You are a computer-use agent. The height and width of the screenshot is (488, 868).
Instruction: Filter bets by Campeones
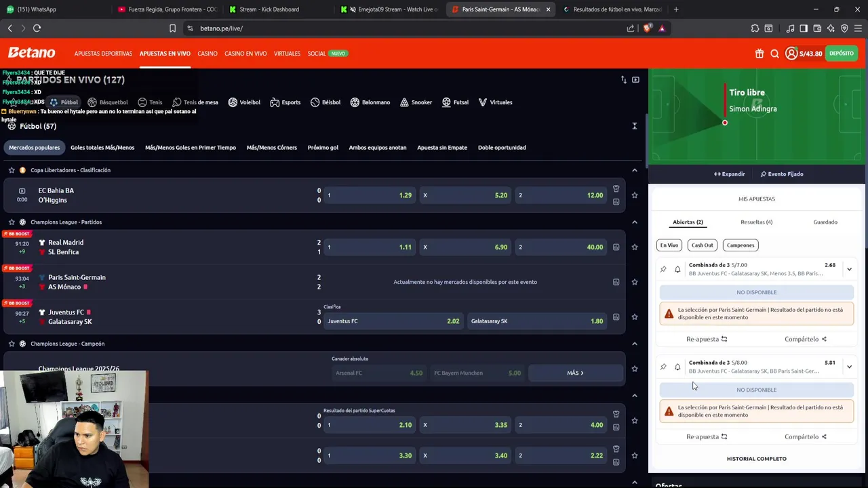(741, 245)
